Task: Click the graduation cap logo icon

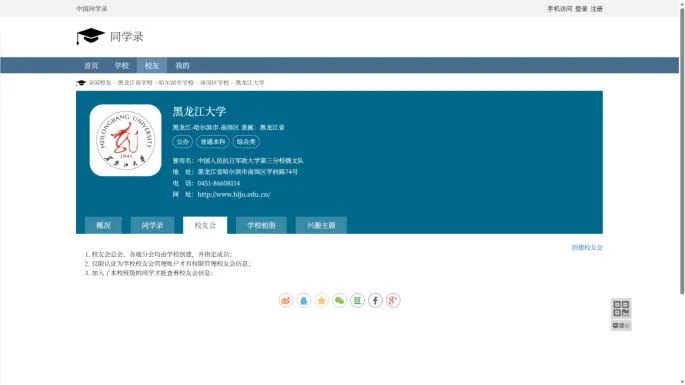Action: click(x=90, y=36)
